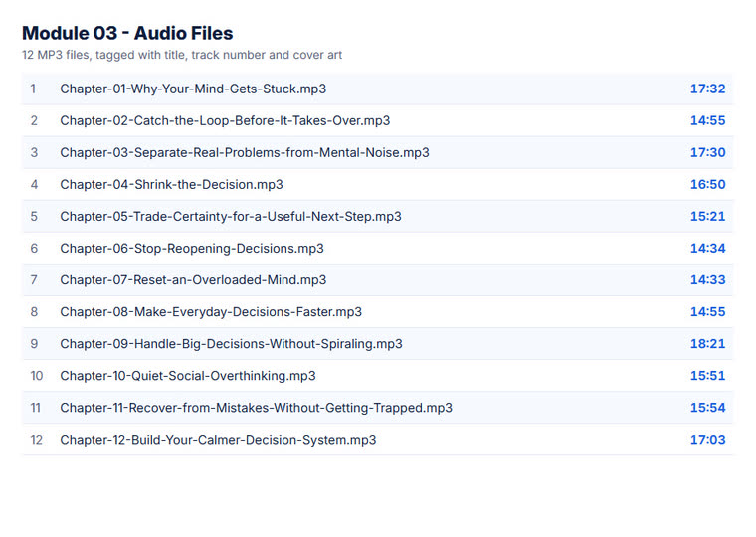756x537 pixels.
Task: Select Chapter-12-Build-Your-Calmer-Decision-System.mp3
Action: tap(218, 440)
